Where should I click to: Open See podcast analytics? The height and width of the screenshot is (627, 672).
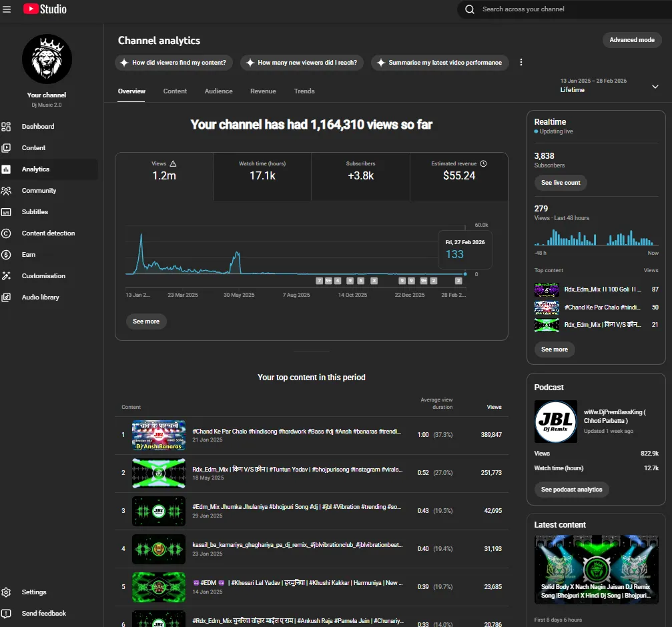pos(572,490)
